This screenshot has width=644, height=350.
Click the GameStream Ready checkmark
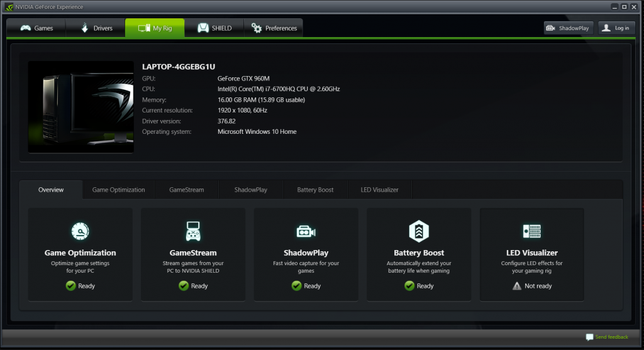(x=184, y=285)
